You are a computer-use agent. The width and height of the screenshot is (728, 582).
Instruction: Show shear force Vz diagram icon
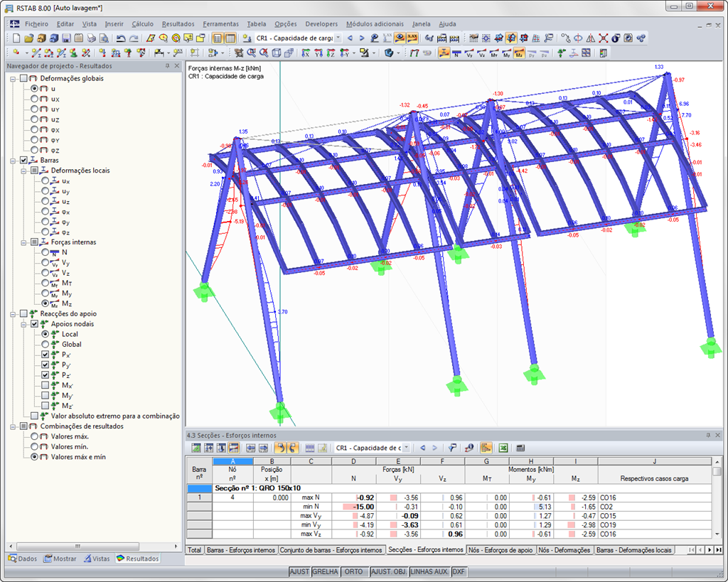[481, 53]
